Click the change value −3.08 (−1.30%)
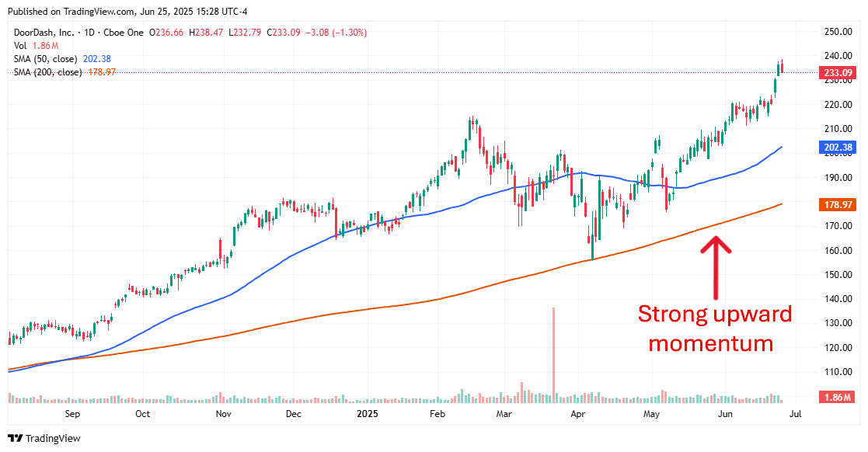This screenshot has height=452, width=868. pyautogui.click(x=336, y=33)
